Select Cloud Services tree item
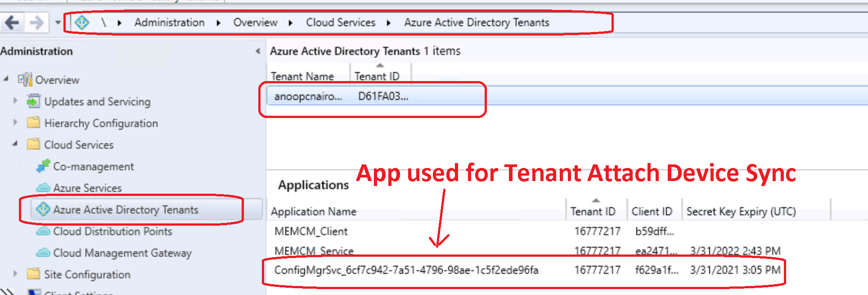 (79, 145)
